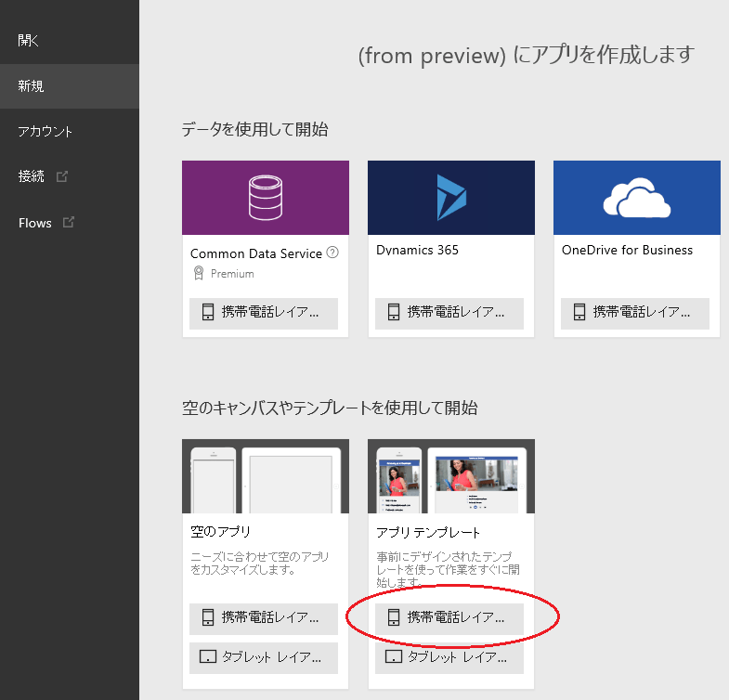Click the Dynamics 365 logo tile

click(x=451, y=198)
